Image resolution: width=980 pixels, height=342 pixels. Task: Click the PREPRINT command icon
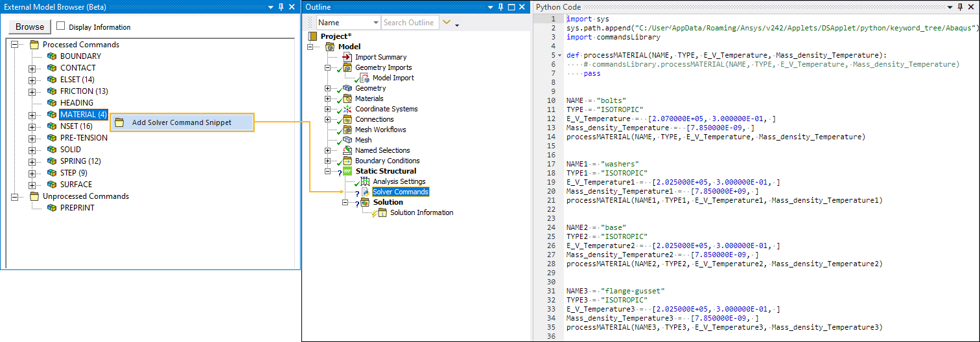pyautogui.click(x=52, y=209)
